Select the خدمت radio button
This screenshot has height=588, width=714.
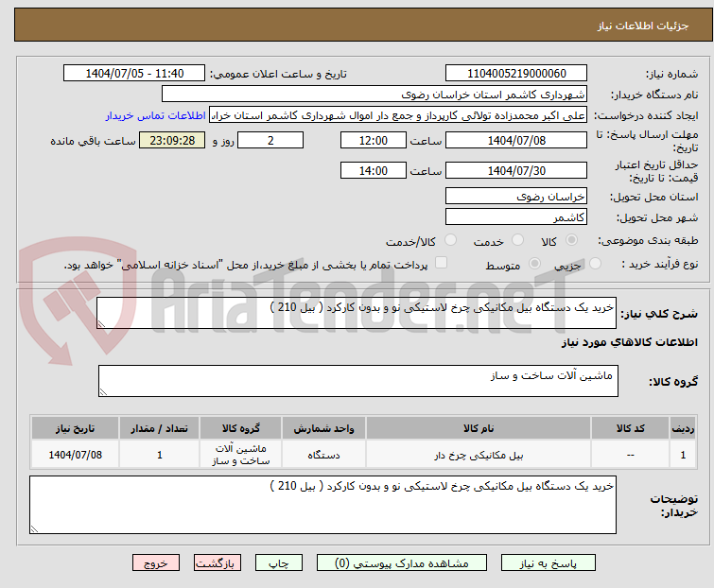(x=517, y=240)
